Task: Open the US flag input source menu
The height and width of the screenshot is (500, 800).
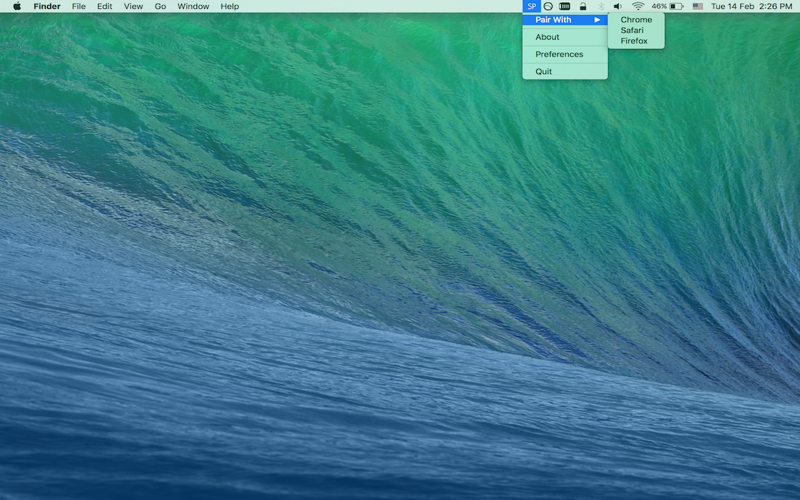Action: pyautogui.click(x=697, y=6)
